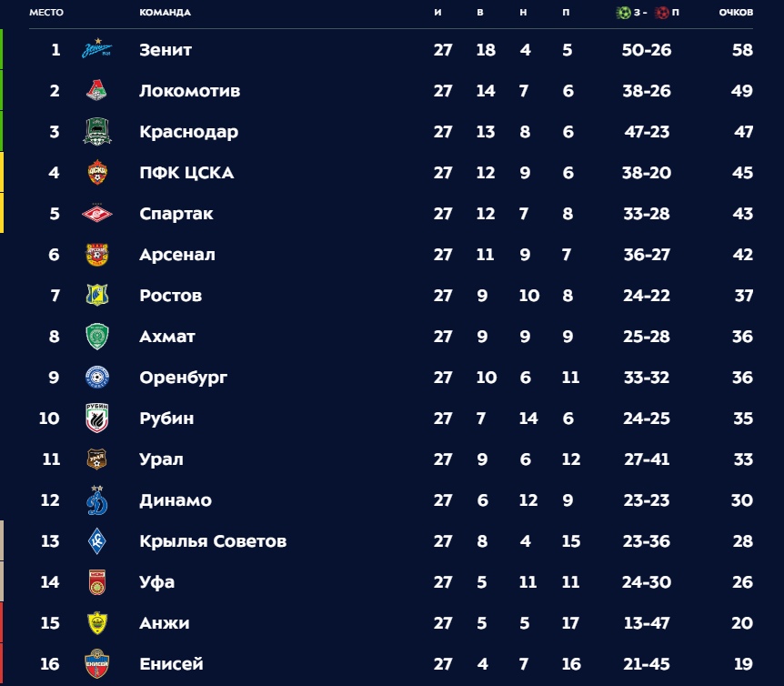
Task: Click the Lokomotiv team crest
Action: pyautogui.click(x=97, y=90)
